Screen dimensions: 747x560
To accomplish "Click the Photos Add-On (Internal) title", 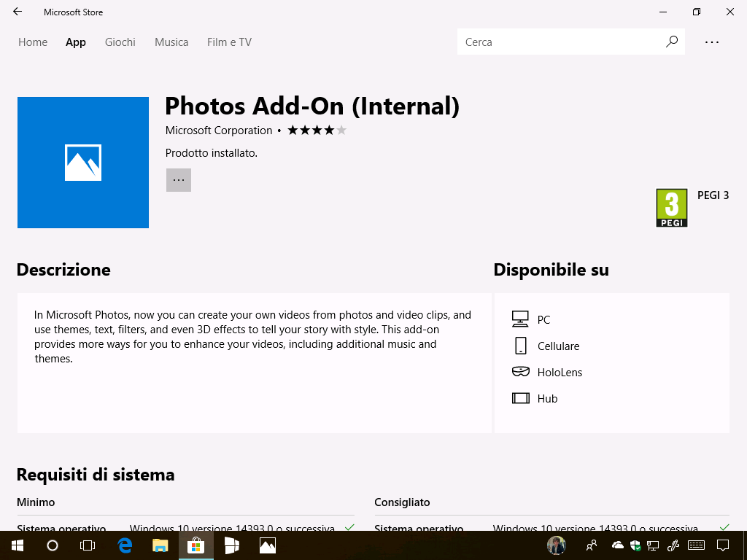I will [312, 106].
